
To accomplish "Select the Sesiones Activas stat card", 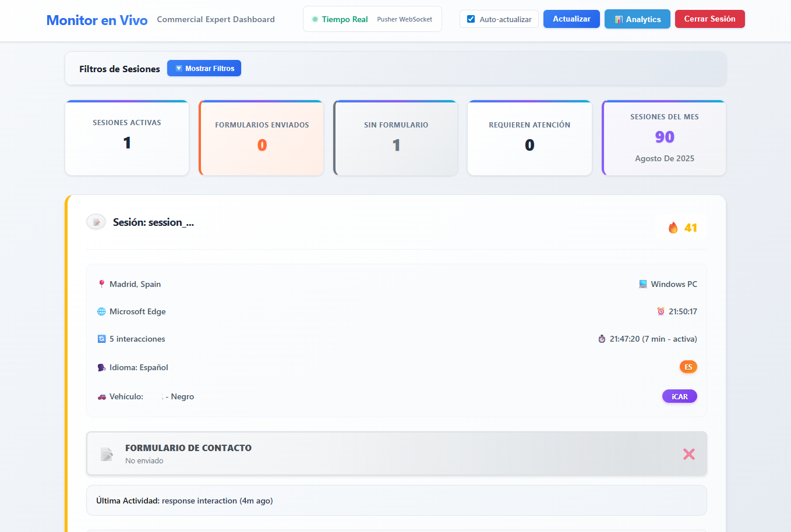I will [127, 137].
